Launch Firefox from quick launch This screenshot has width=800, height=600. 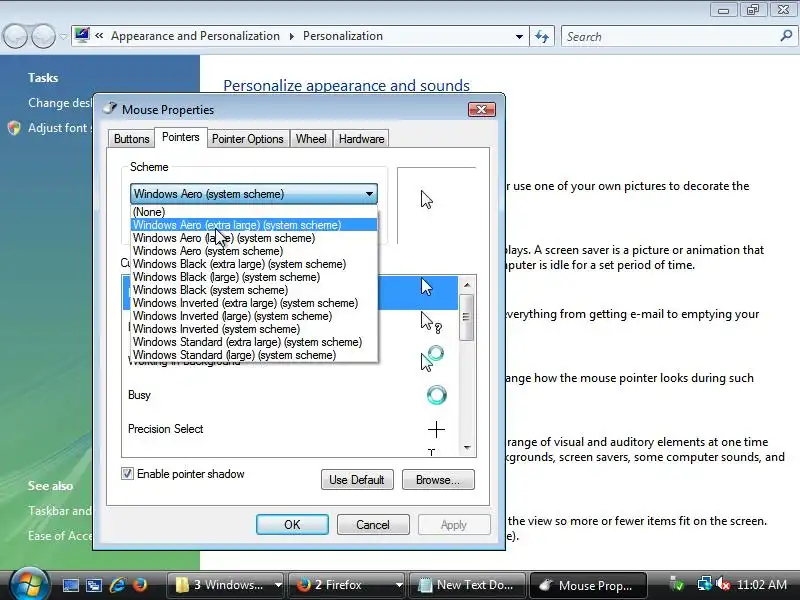(140, 585)
